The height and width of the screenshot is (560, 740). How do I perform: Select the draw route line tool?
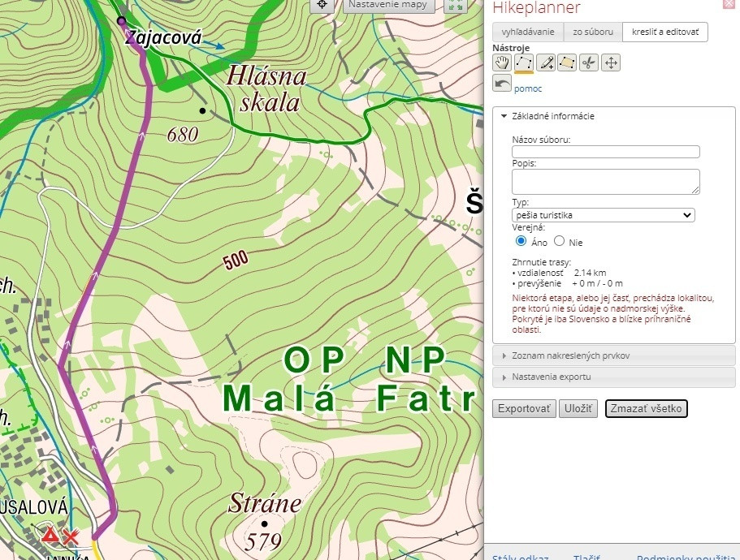click(x=524, y=62)
